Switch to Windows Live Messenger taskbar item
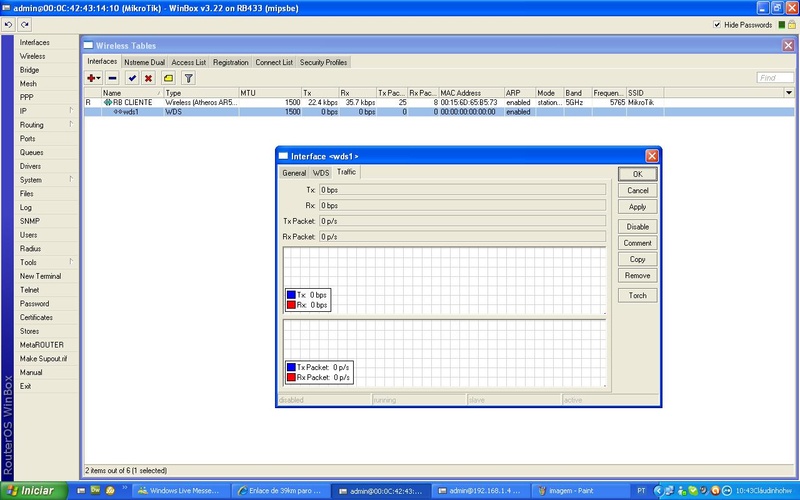The width and height of the screenshot is (800, 500). 179,491
